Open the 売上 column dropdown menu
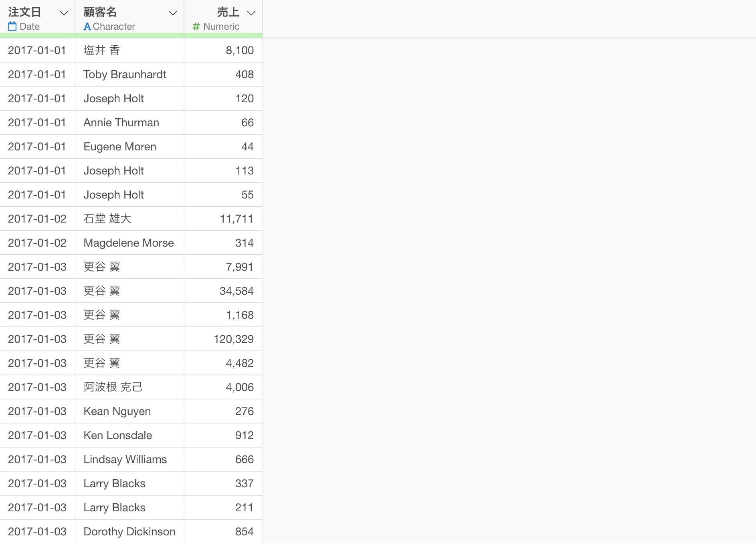 coord(251,13)
